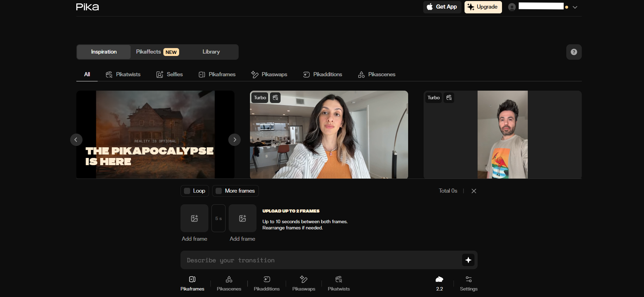Expand the account dropdown chevron
644x297 pixels.
coord(575,7)
